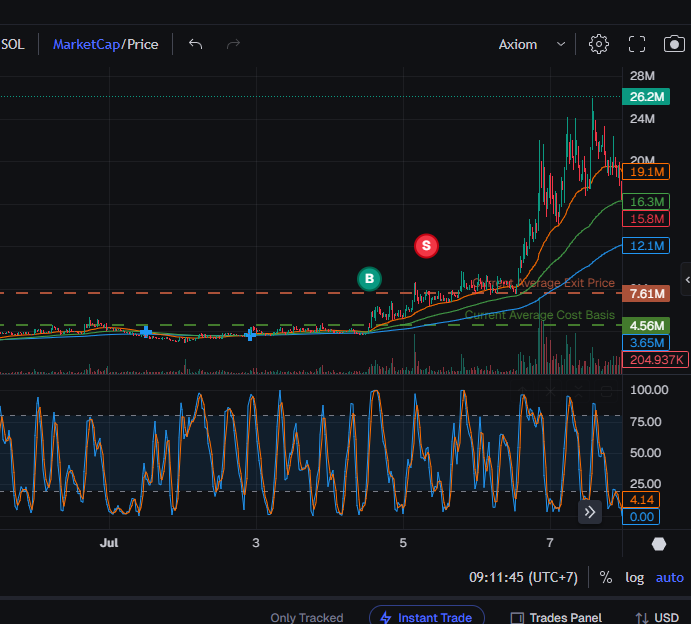Toggle auto scale mode
Image resolution: width=691 pixels, height=624 pixels.
670,577
